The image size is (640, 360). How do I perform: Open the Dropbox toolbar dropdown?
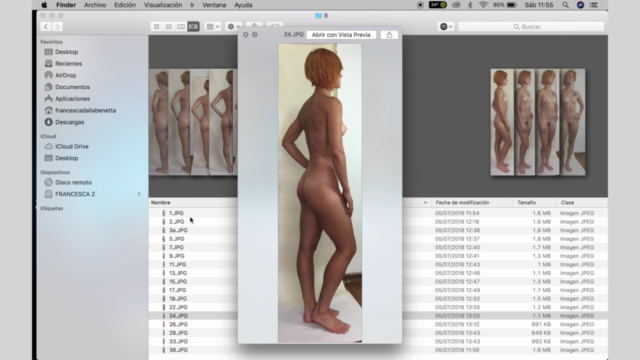(x=446, y=27)
